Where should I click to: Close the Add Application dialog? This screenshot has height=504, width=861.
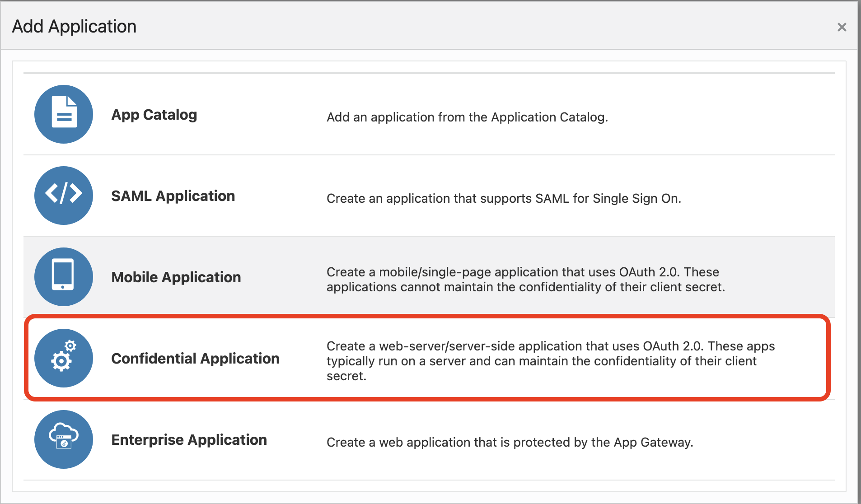842,27
